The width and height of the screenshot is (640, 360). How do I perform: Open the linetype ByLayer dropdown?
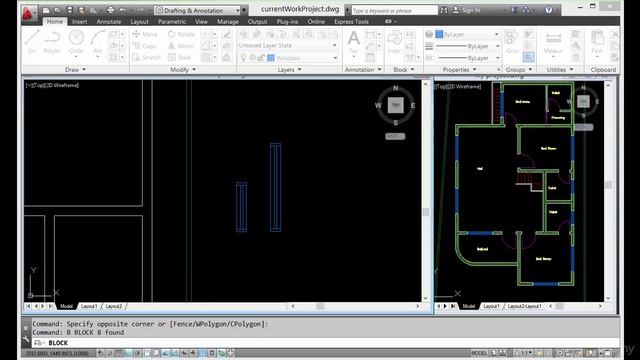coord(468,58)
